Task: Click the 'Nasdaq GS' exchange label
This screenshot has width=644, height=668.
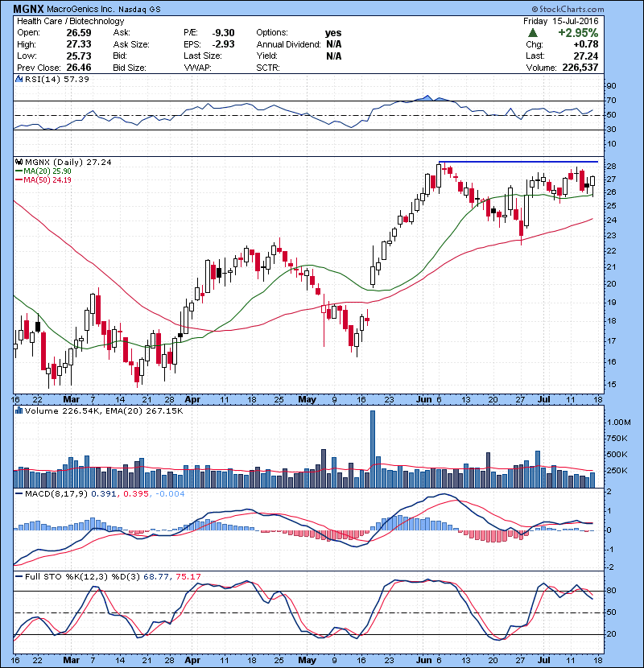Action: (x=139, y=9)
